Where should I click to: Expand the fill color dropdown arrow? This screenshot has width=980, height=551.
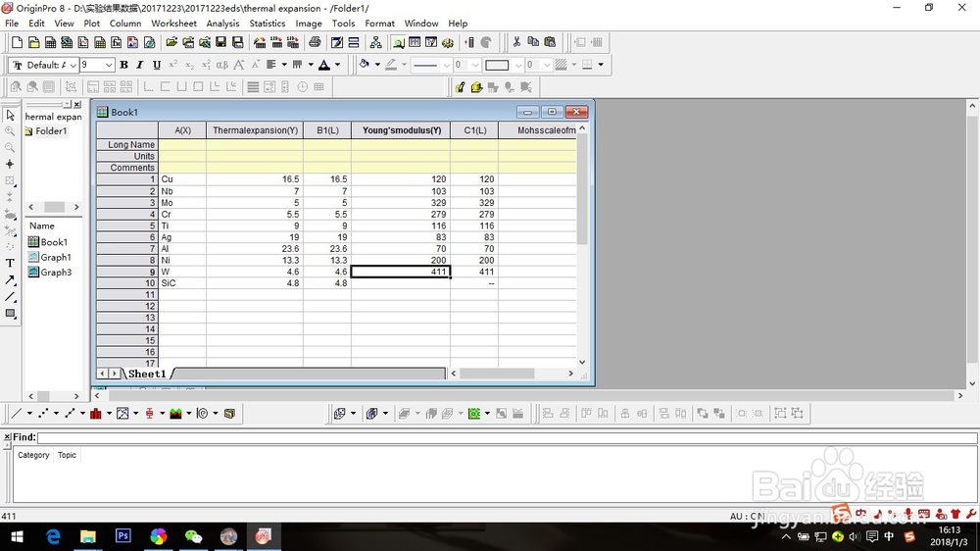click(x=377, y=65)
